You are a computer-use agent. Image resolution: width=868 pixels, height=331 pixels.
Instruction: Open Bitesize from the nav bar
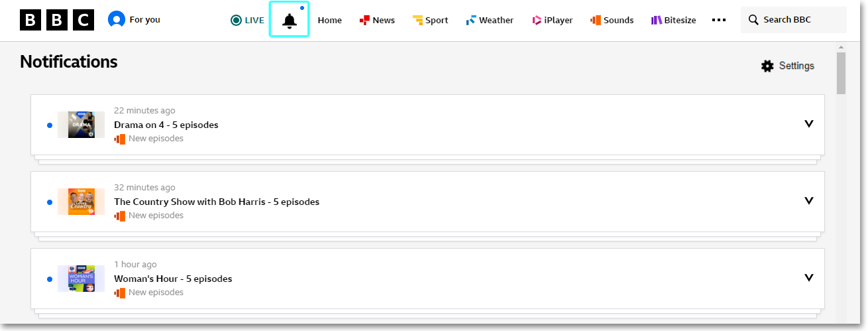673,20
